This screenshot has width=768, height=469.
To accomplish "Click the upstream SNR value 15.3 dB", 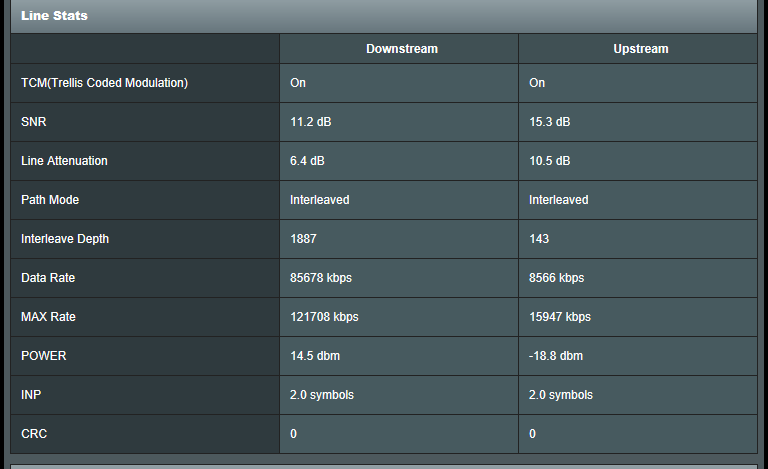I will [x=550, y=122].
